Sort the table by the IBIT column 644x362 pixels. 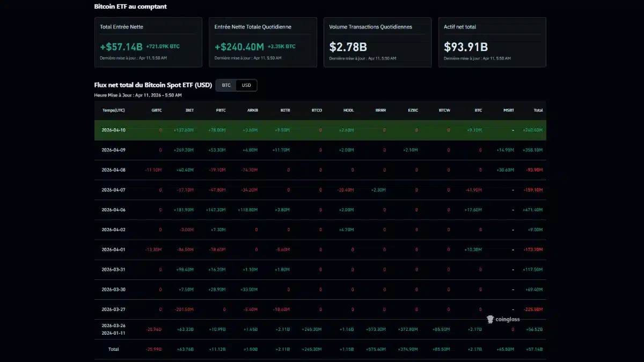(x=189, y=110)
